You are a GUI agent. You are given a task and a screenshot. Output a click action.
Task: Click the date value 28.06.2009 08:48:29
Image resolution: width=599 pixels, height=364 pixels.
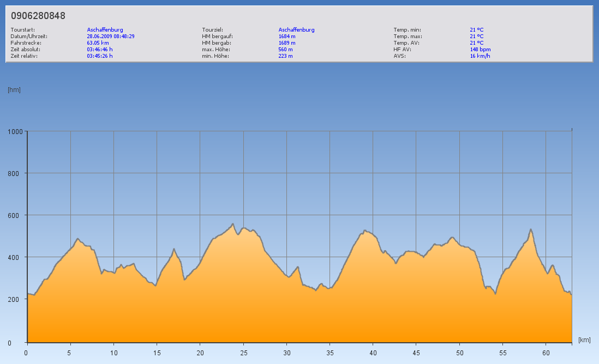click(x=111, y=37)
